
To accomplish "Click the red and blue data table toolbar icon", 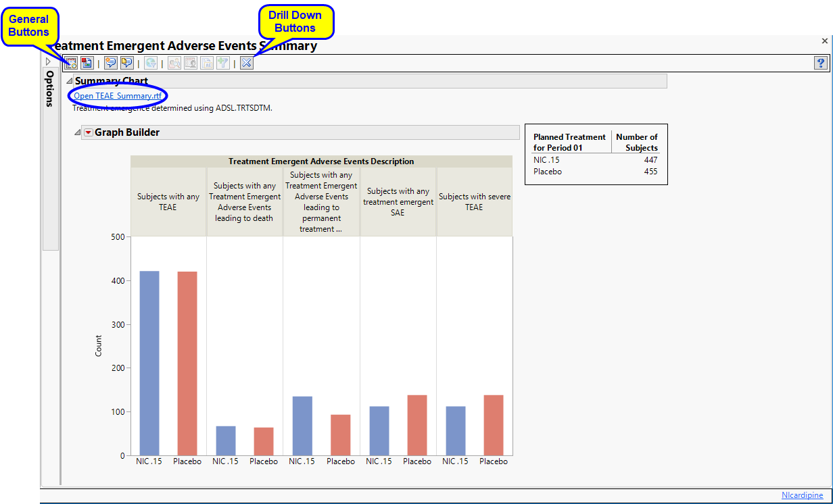I will tap(87, 63).
